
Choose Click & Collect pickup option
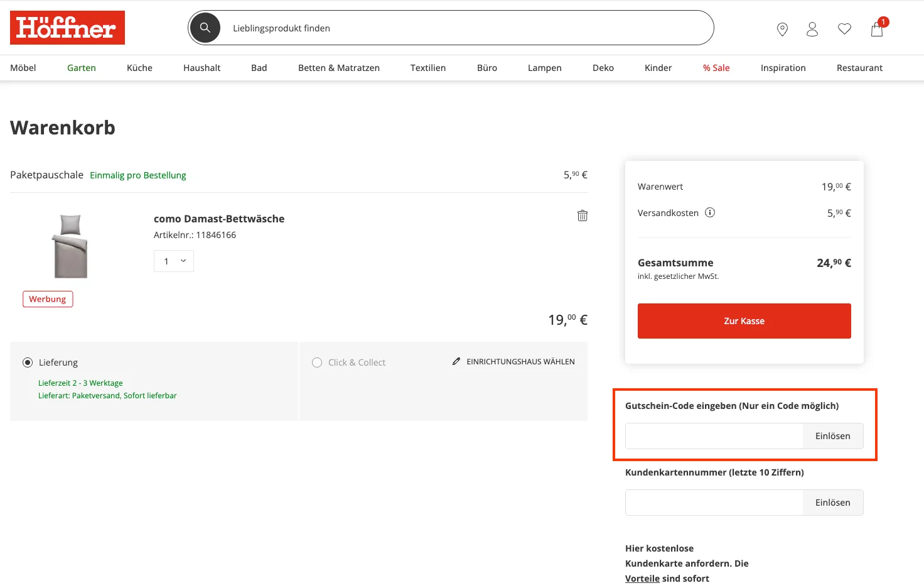[x=317, y=362]
